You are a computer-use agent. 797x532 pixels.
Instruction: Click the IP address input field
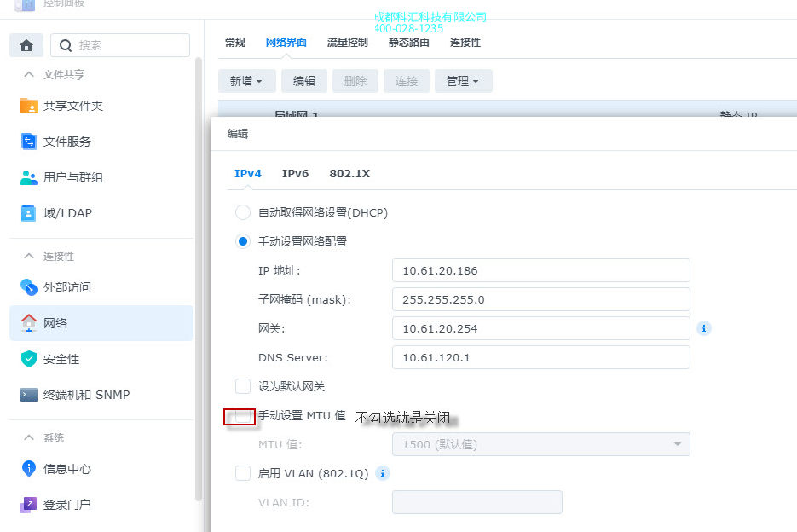(x=540, y=270)
